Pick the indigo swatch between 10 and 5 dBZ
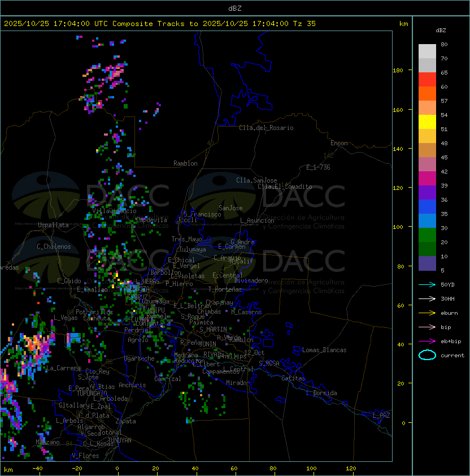 click(x=427, y=263)
